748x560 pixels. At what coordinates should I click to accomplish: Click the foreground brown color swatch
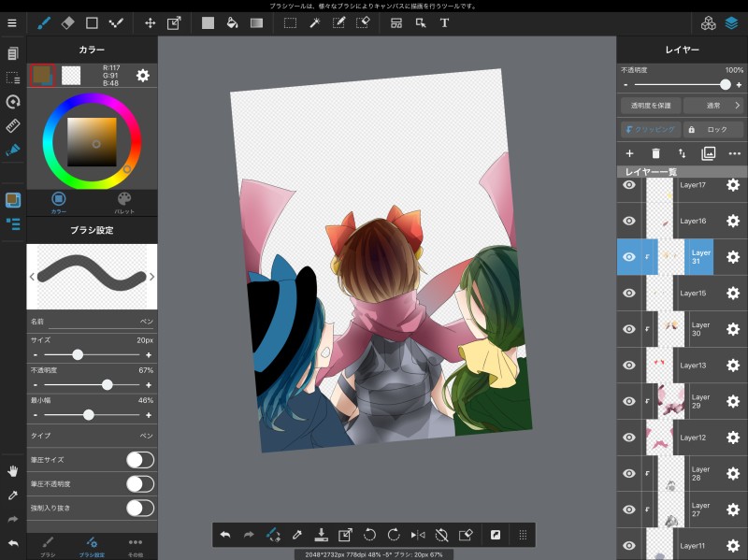click(x=42, y=76)
